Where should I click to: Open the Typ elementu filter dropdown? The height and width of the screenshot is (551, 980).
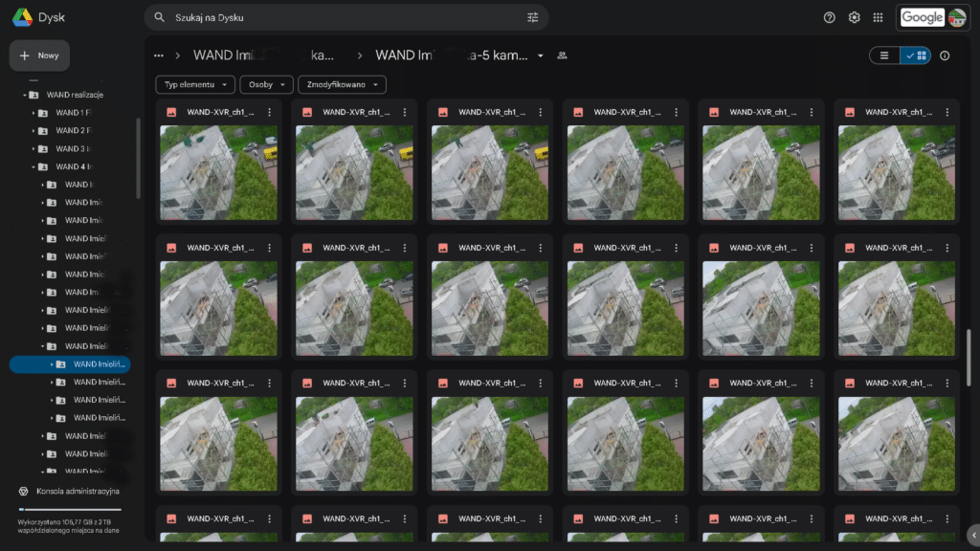[x=195, y=84]
